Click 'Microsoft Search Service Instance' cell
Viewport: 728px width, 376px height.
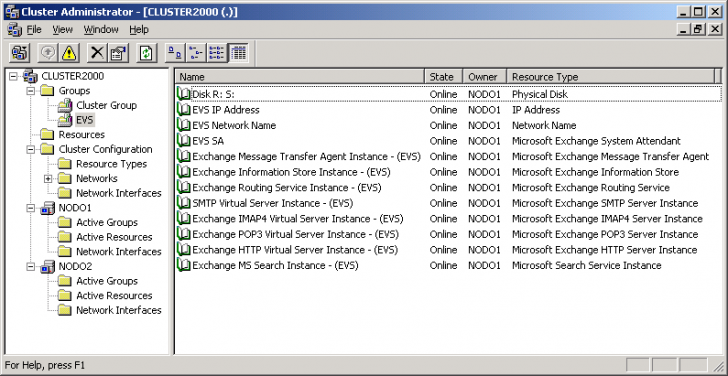[586, 266]
